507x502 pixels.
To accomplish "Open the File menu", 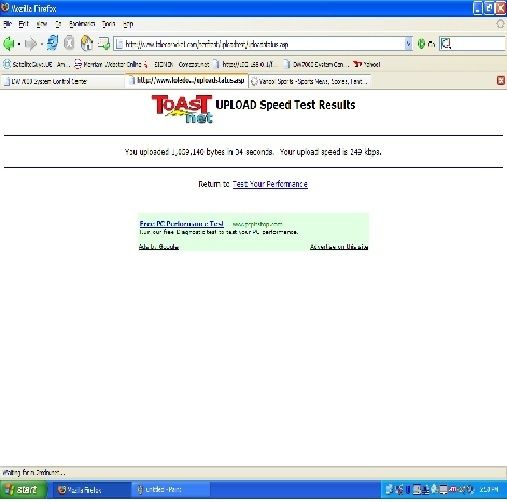I will pos(7,24).
